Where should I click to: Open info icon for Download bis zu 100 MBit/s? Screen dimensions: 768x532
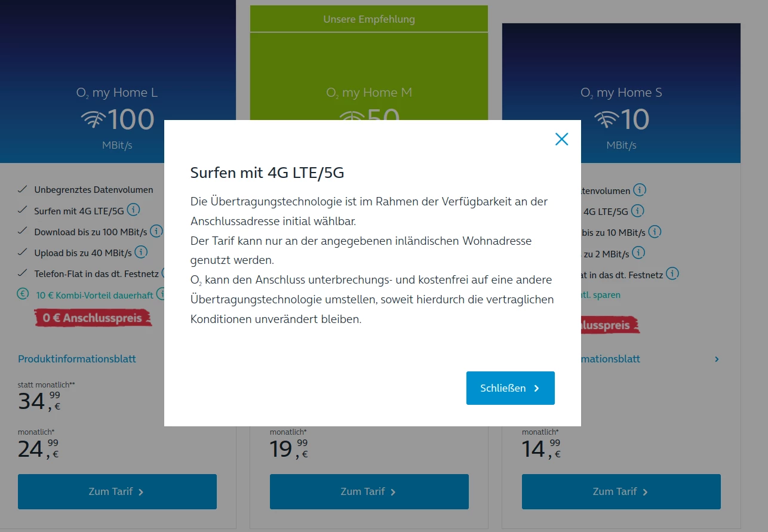point(156,231)
